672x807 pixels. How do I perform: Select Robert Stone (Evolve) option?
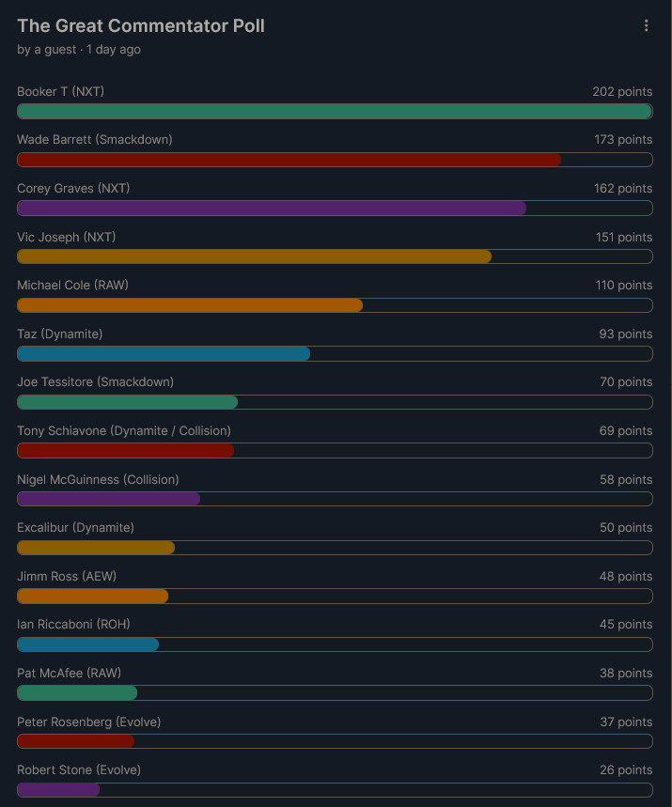(79, 770)
